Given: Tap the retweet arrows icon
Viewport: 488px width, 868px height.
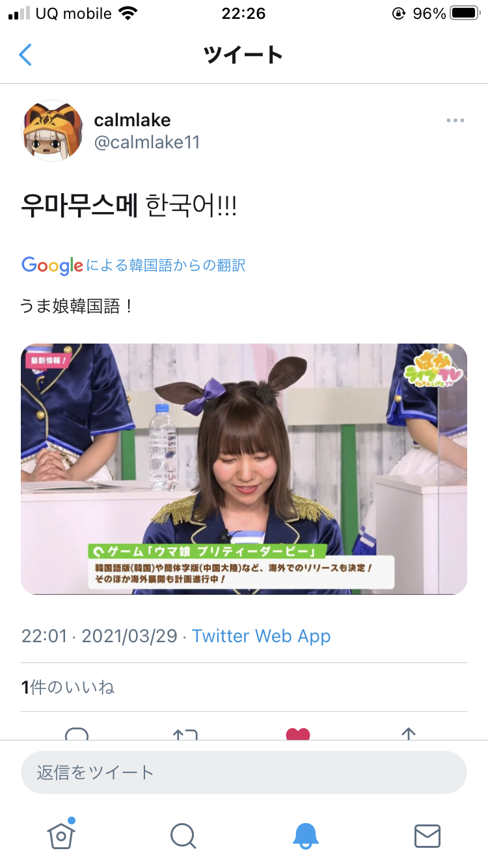Looking at the screenshot, I should pos(185,734).
